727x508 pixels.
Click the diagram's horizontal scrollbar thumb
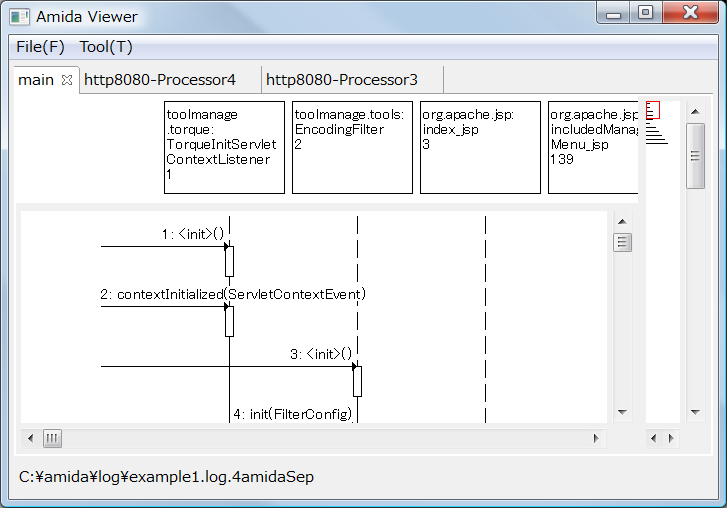(52, 438)
